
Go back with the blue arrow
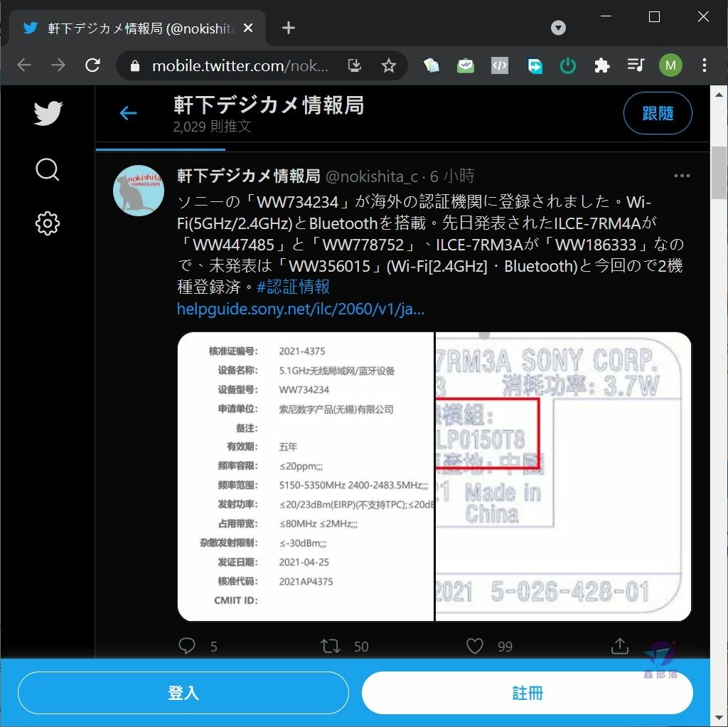click(x=128, y=113)
